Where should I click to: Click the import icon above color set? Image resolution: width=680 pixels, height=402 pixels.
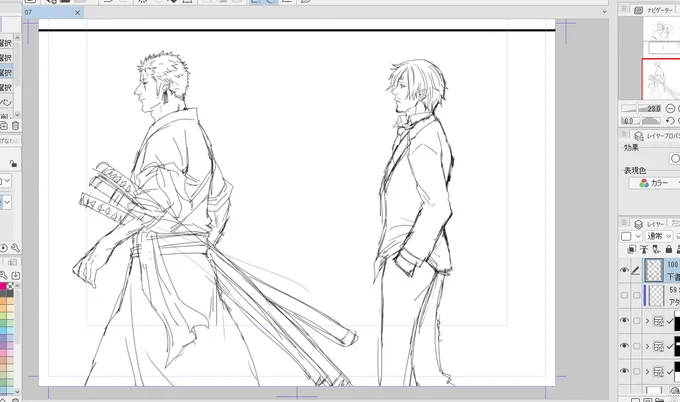[x=16, y=275]
